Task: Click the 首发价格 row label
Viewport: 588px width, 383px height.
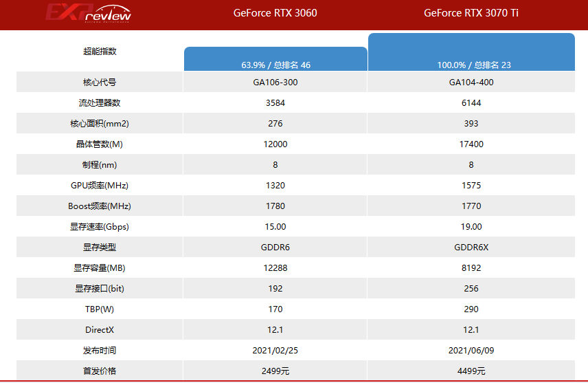Action: tap(100, 371)
